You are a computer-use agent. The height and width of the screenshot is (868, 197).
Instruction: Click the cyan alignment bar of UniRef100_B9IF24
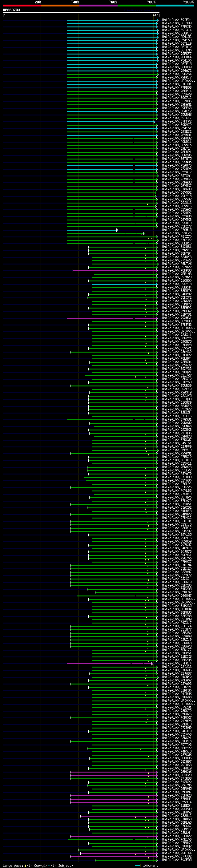[112, 20]
